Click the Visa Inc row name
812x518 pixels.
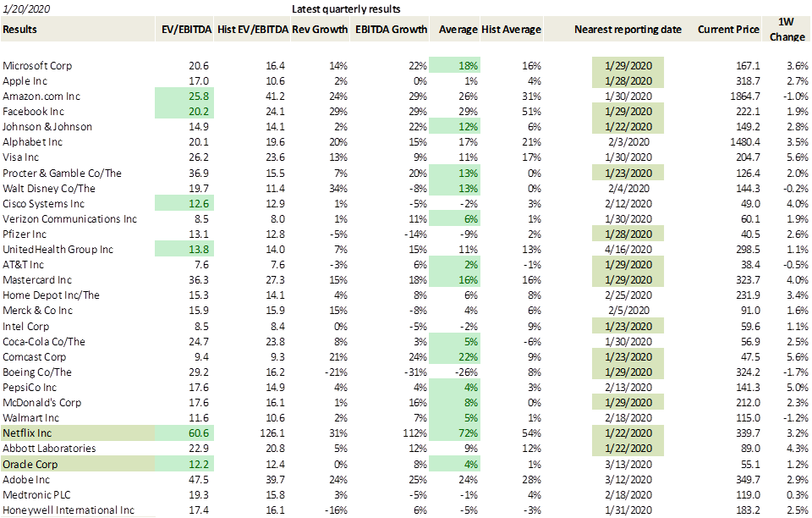pyautogui.click(x=20, y=157)
